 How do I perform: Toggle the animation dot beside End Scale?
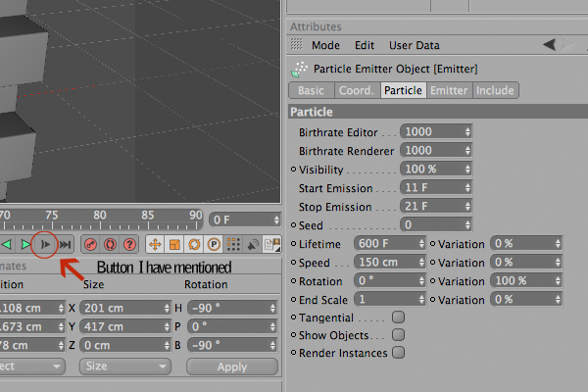293,300
